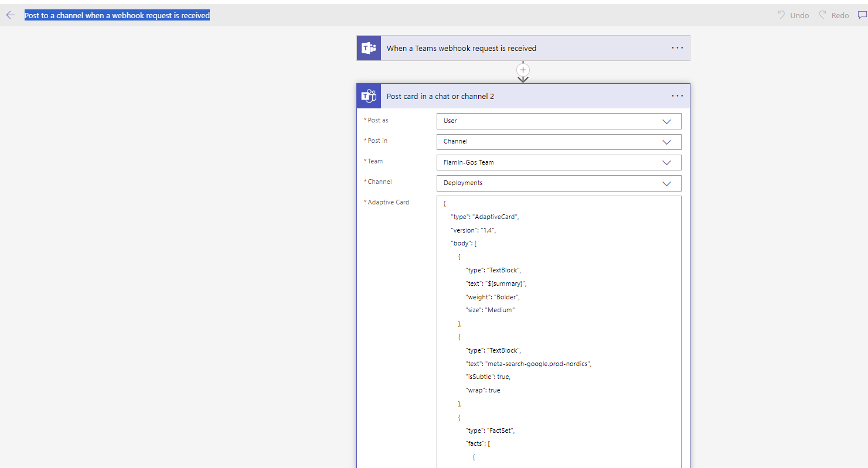Click the Teams icon on webhook trigger card

pos(369,48)
